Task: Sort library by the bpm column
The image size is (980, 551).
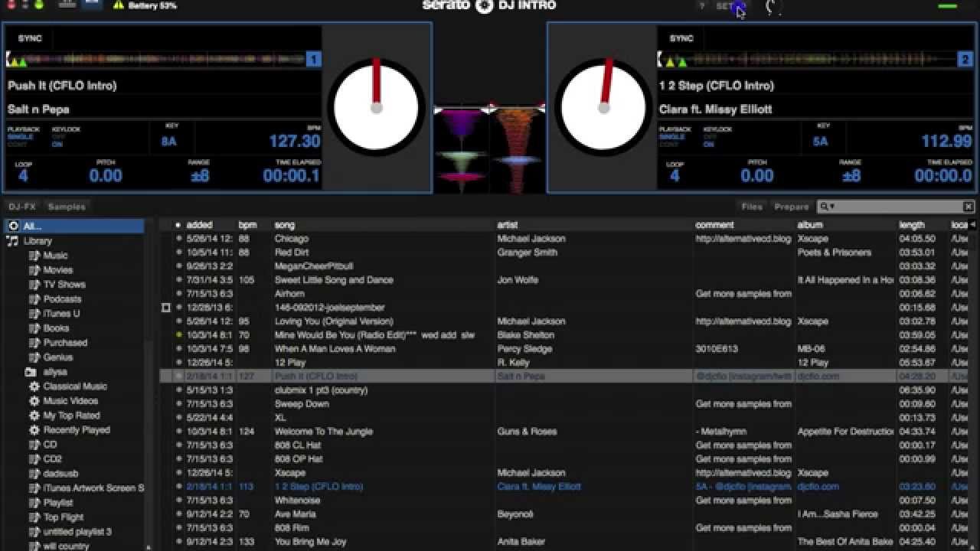Action: pyautogui.click(x=247, y=225)
